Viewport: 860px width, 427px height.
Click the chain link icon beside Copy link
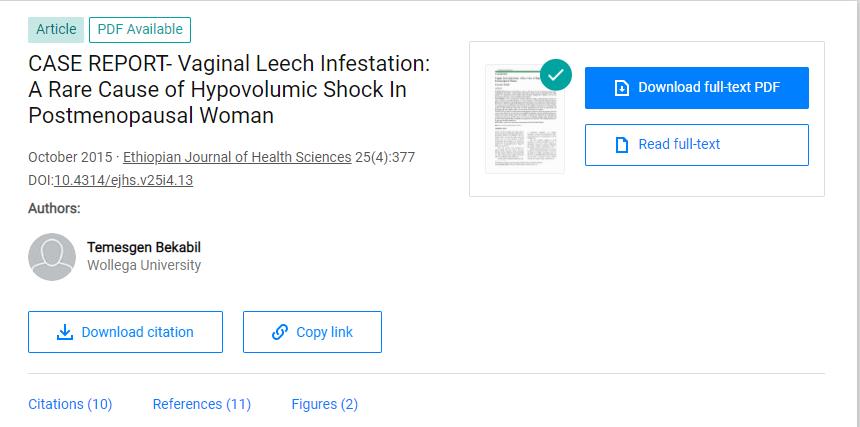pos(280,332)
